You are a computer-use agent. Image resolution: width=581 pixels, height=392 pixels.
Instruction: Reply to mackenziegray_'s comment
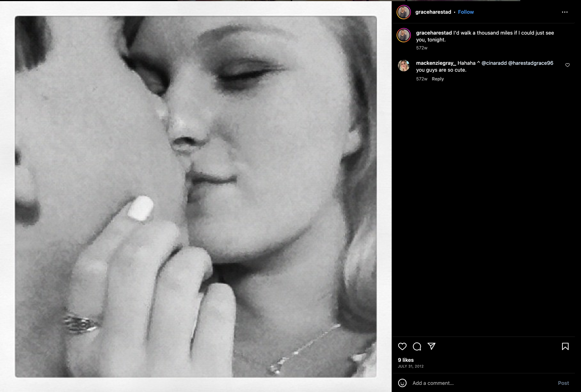tap(438, 79)
